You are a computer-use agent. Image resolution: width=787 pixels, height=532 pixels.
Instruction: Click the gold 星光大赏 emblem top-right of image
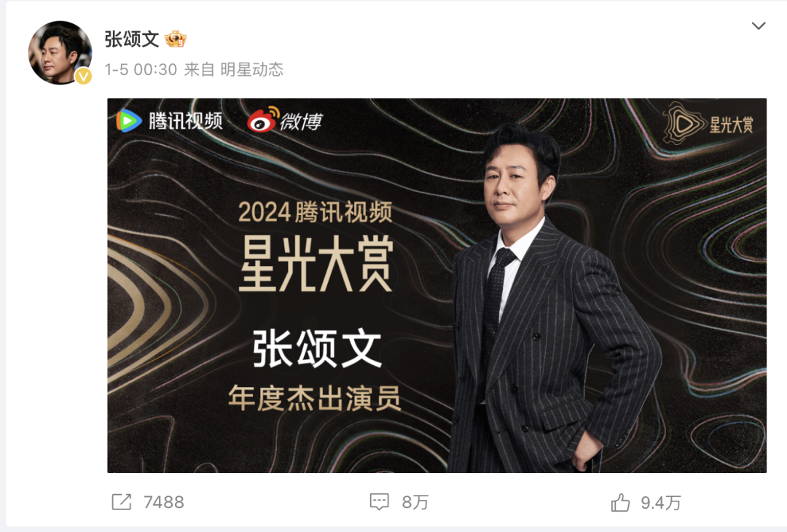708,123
